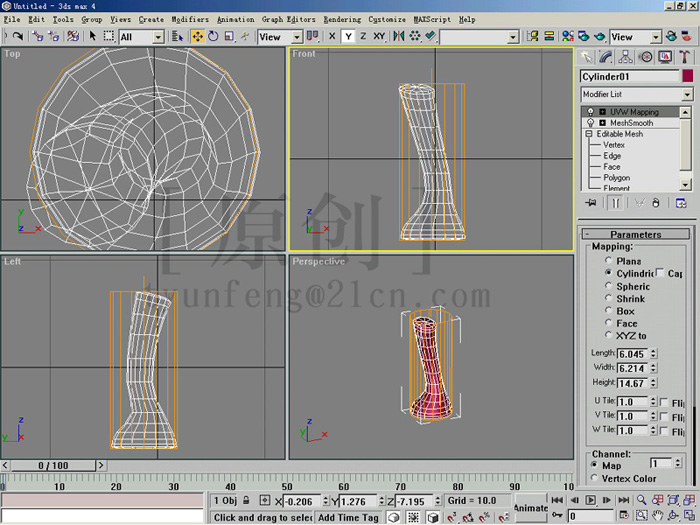
Task: Activate the Select and Move tool
Action: (197, 37)
